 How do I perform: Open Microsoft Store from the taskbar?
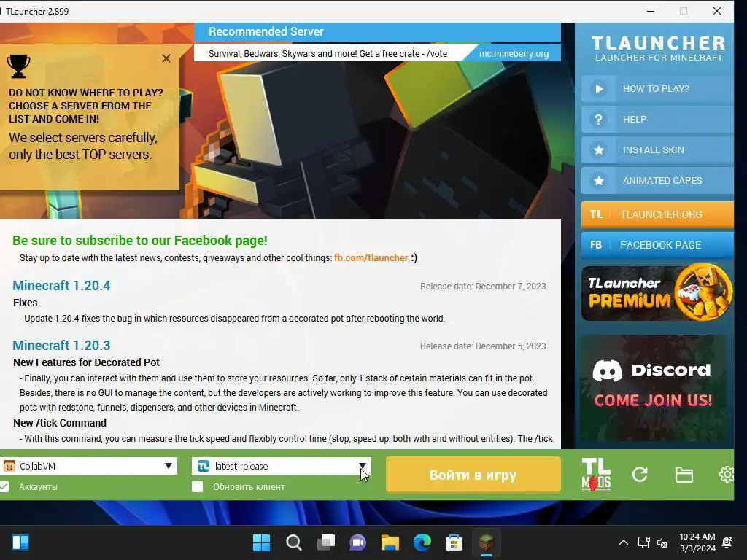(454, 542)
